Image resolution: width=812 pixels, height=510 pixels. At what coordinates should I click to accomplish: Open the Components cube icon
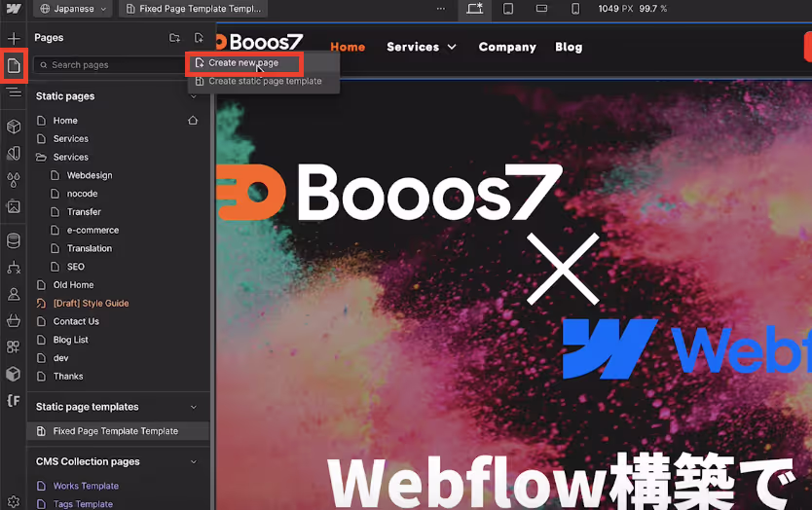[14, 127]
